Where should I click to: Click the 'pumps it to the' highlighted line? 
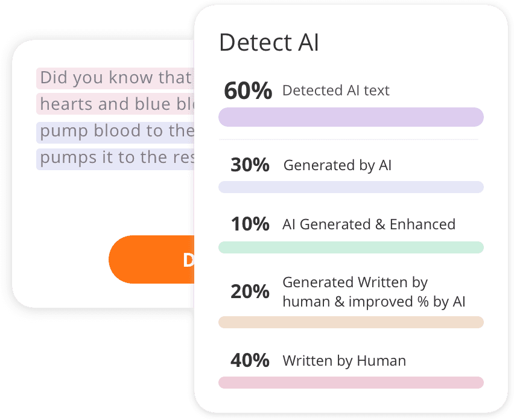pyautogui.click(x=115, y=159)
